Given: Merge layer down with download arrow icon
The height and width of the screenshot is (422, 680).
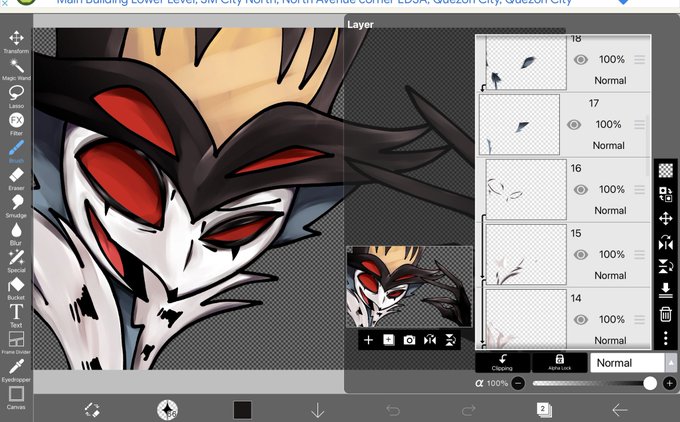Looking at the screenshot, I should click(666, 290).
